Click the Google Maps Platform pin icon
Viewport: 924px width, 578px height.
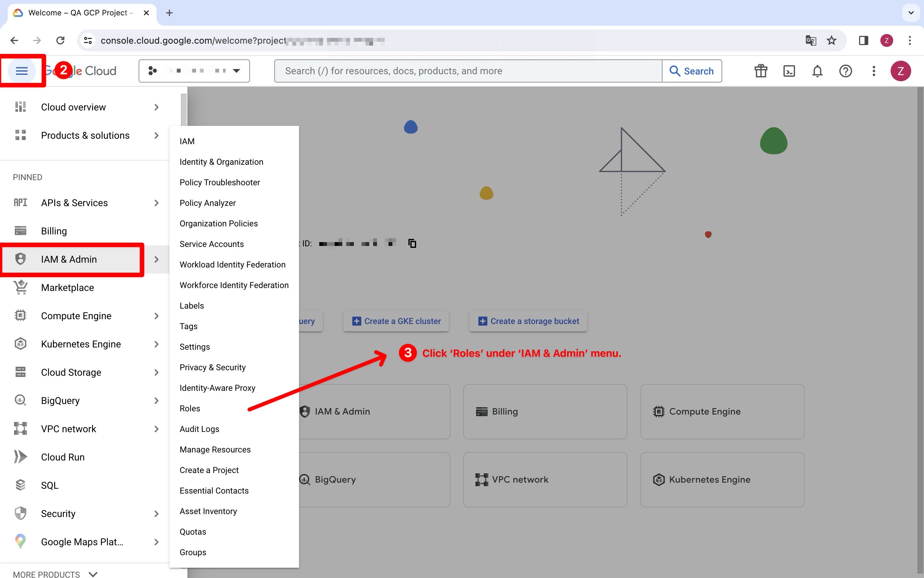tap(20, 542)
